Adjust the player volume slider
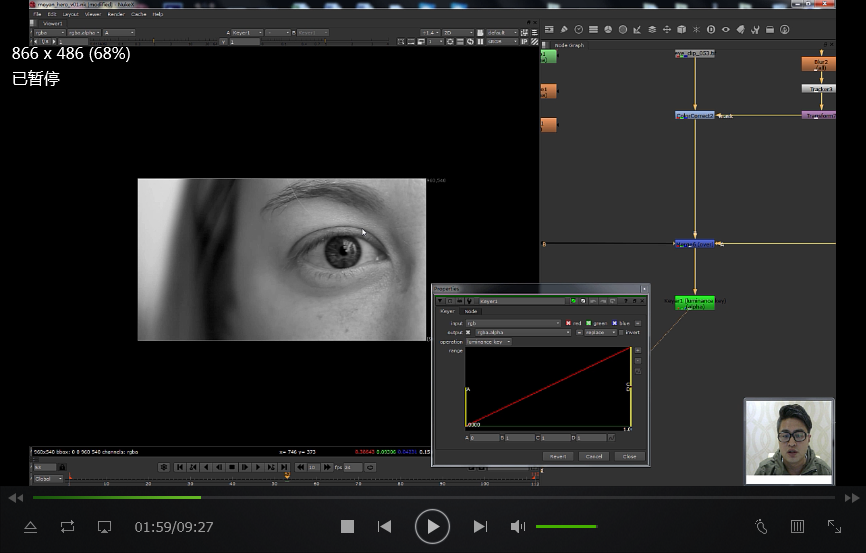The width and height of the screenshot is (866, 553). point(566,526)
